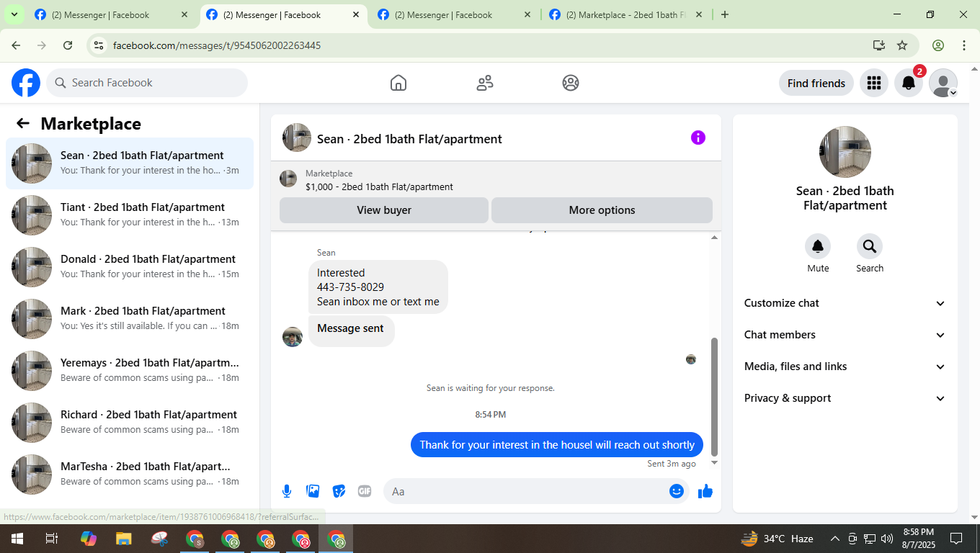Open Task View on taskbar

tap(52, 539)
